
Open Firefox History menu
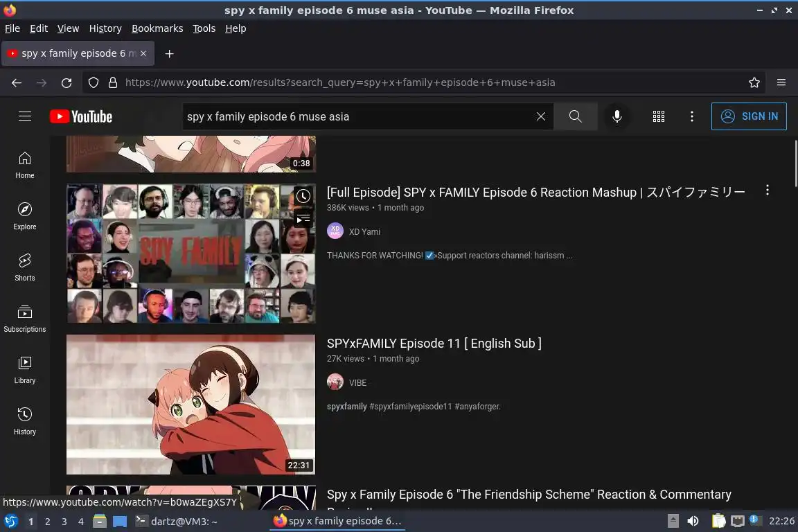pos(105,28)
